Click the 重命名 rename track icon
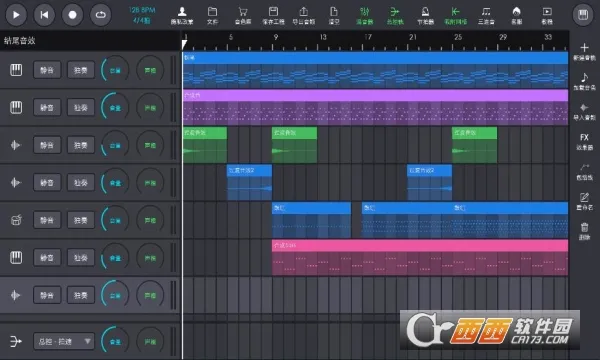 584,201
